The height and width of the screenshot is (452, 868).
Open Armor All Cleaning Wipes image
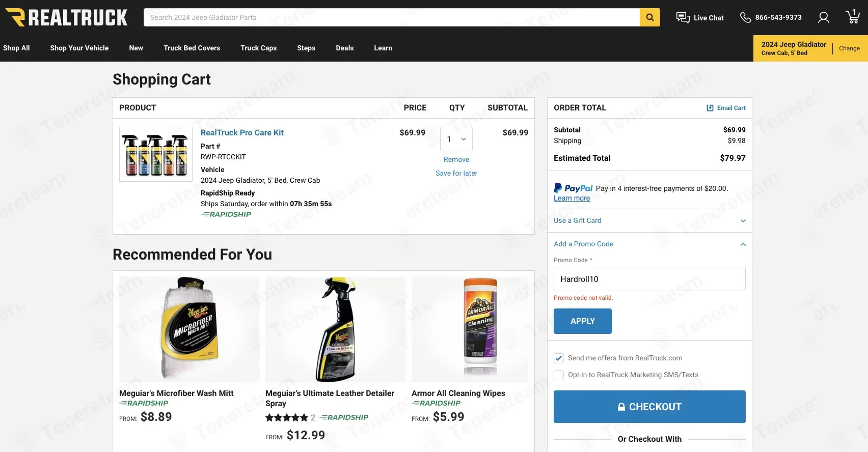tap(470, 329)
